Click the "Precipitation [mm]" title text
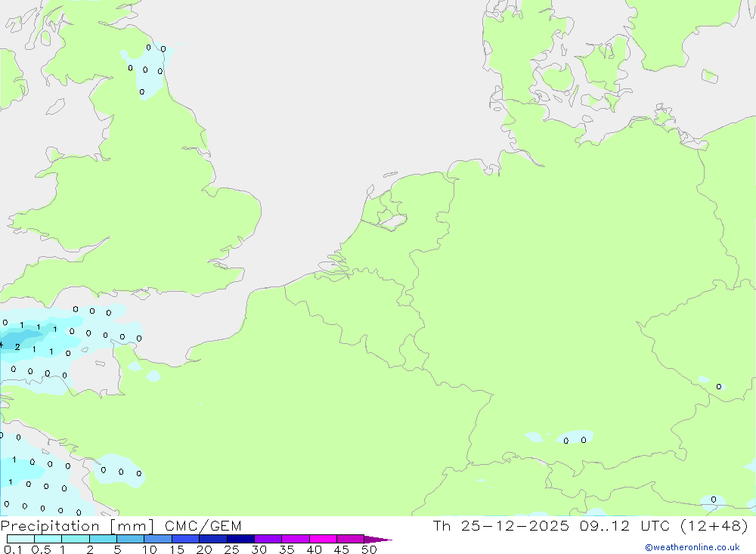The height and width of the screenshot is (554, 756). tap(77, 526)
